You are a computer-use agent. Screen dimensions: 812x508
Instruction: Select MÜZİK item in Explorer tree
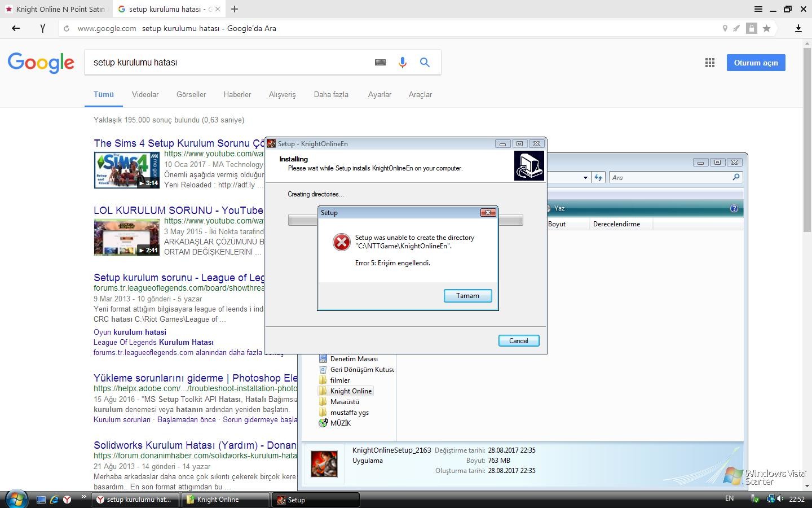click(x=340, y=423)
